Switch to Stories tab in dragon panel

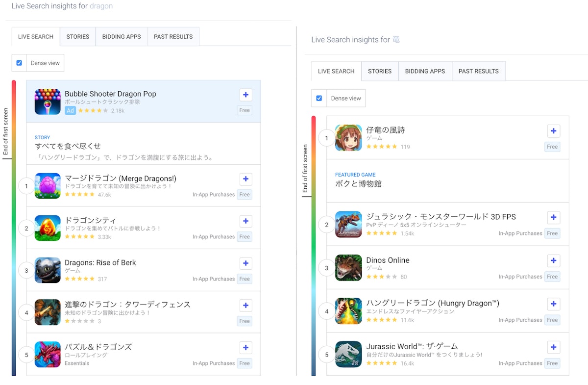point(78,37)
